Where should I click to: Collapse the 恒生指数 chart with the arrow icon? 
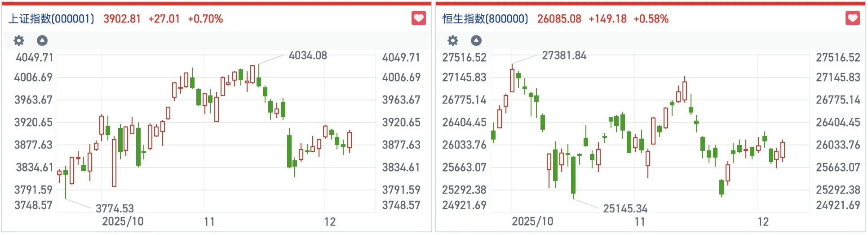tap(476, 41)
